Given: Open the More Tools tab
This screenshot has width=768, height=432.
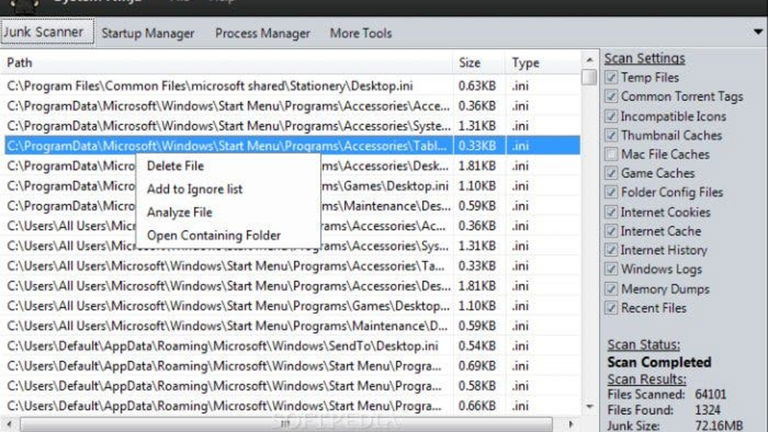Looking at the screenshot, I should pos(360,33).
